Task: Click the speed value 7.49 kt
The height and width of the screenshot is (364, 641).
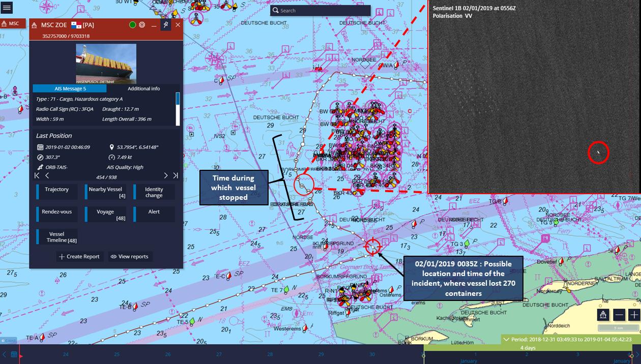Action: coord(125,157)
